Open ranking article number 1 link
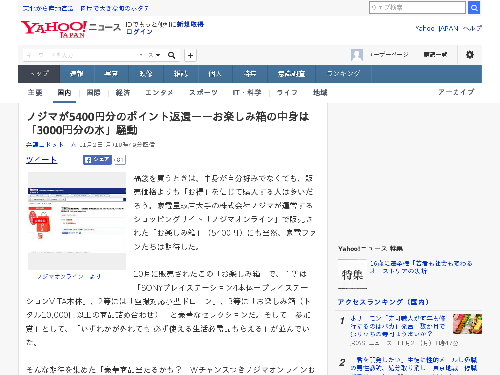Viewport: 500px width, 375px height. point(398,326)
